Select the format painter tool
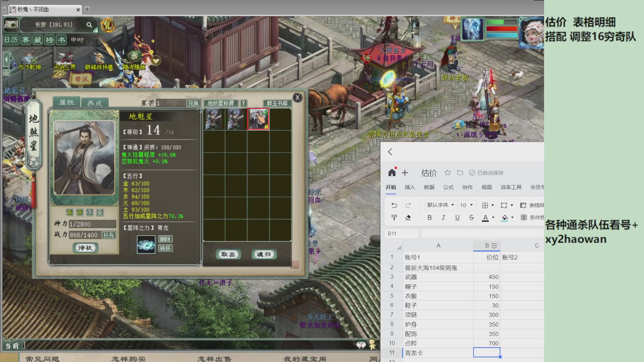The image size is (644, 362). (x=394, y=218)
